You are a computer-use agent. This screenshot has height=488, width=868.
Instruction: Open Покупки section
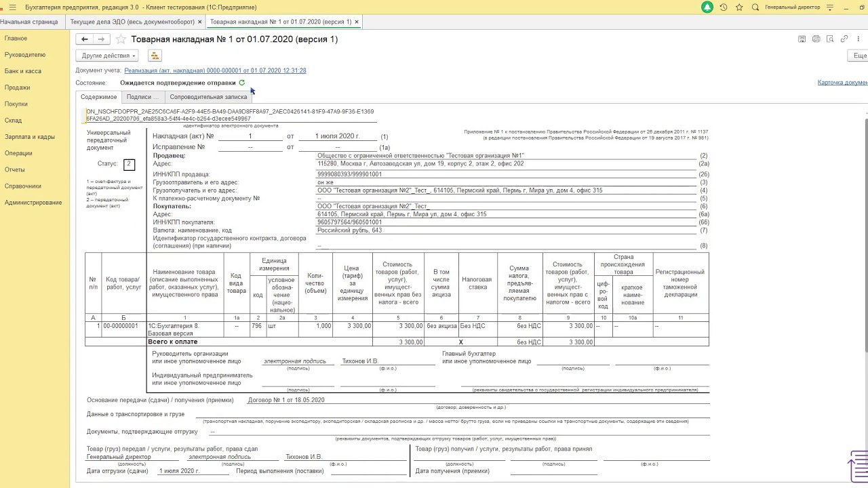(x=16, y=104)
